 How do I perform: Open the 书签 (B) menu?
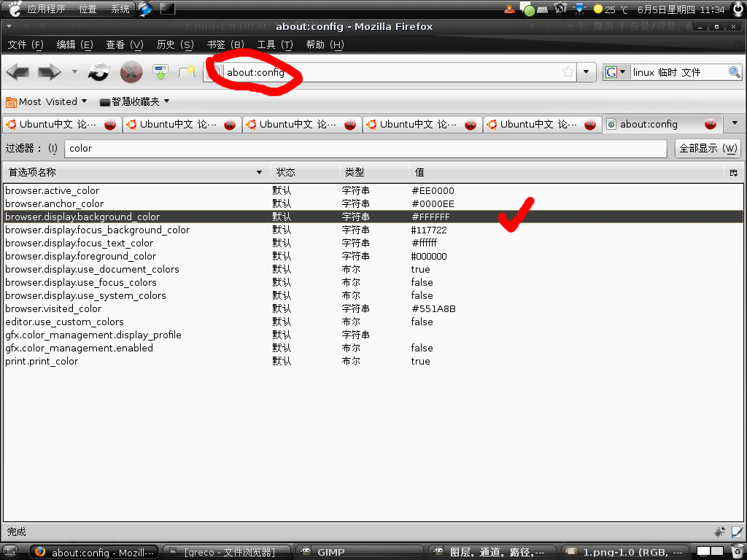(x=225, y=44)
